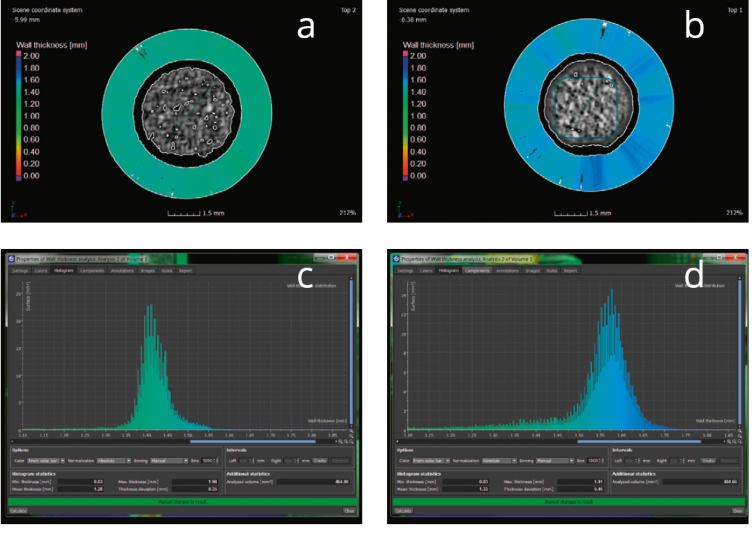
Task: Click the Right interval field in right dialog
Action: (677, 461)
